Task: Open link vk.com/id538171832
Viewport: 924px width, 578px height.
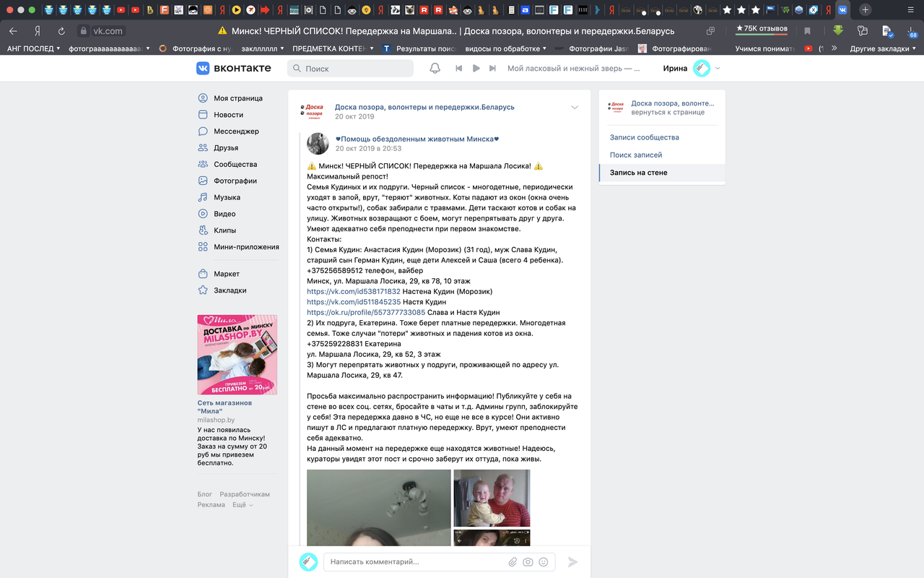Action: point(353,291)
